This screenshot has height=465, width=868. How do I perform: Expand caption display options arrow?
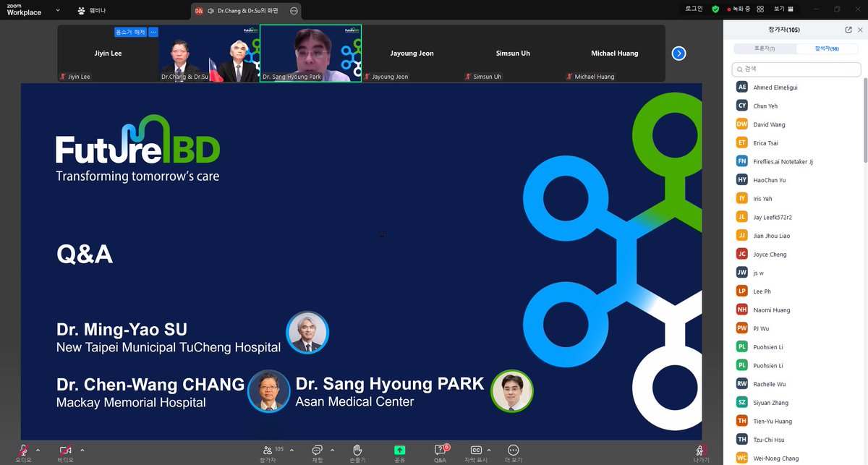(x=490, y=449)
